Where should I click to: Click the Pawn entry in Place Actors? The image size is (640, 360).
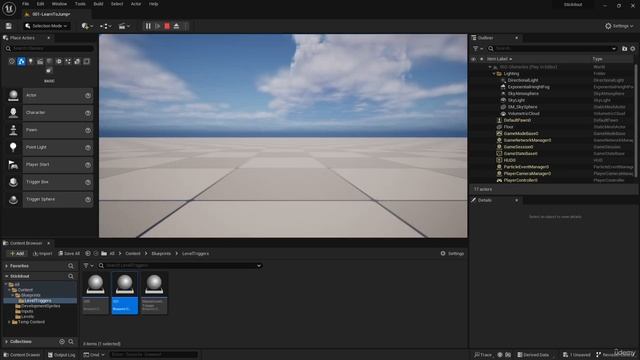(x=49, y=130)
